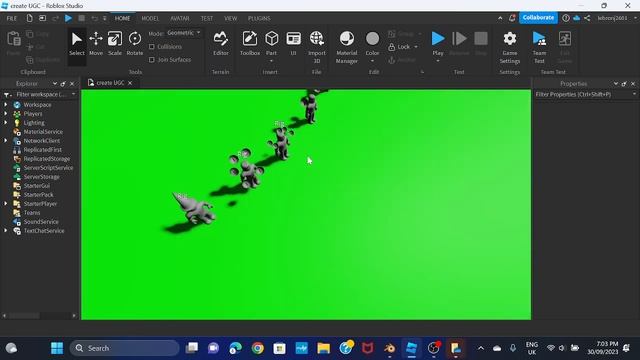Open Google Chrome from the taskbar

click(258, 348)
